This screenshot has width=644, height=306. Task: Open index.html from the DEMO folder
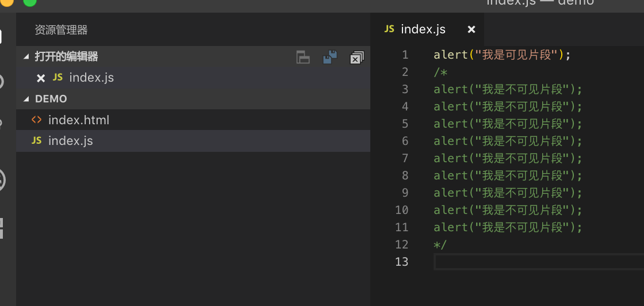(78, 120)
